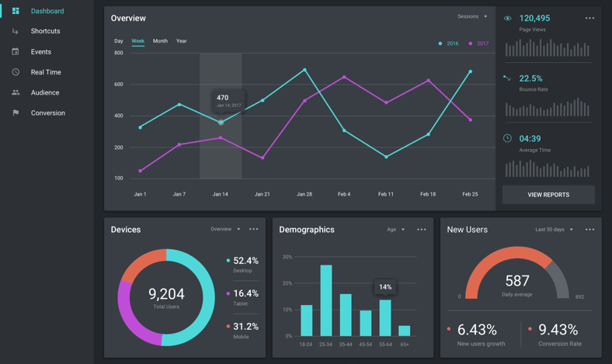612x364 pixels.
Task: Click the 9,204 Total Users donut center
Action: (x=166, y=298)
